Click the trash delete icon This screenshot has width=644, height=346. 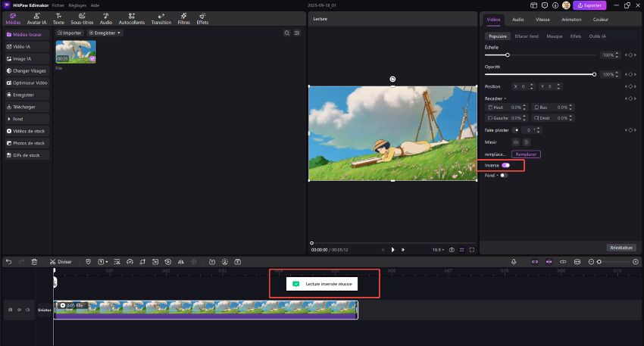tap(34, 262)
